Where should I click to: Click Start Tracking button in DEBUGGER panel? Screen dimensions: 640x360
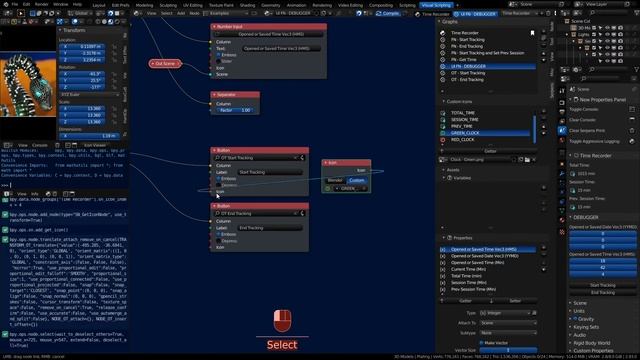tap(602, 285)
